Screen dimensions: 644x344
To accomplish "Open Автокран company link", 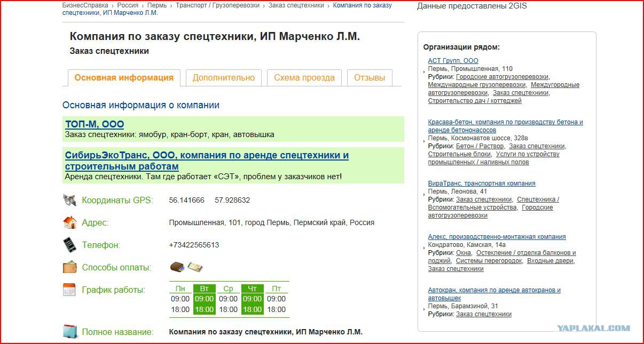I will [x=494, y=294].
